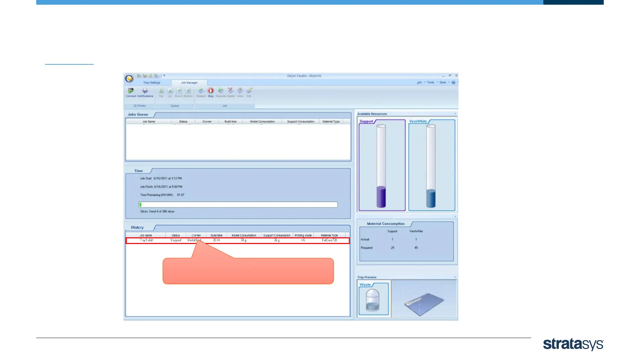Move job to Top of queue
644x362 pixels.
pyautogui.click(x=161, y=91)
